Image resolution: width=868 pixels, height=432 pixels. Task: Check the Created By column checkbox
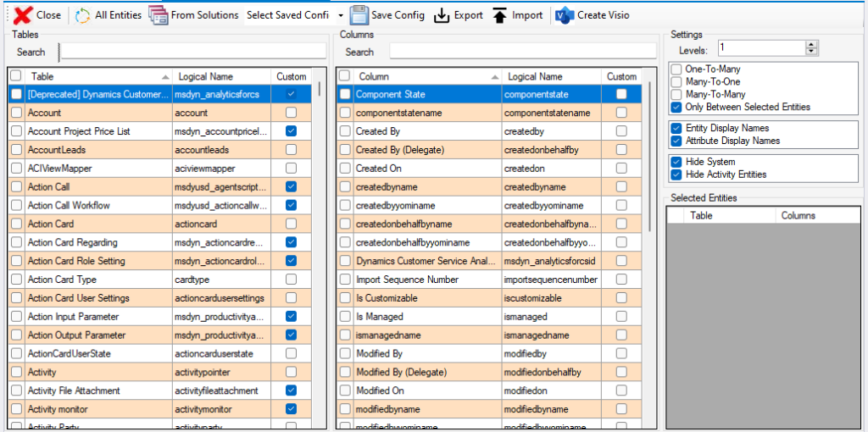pyautogui.click(x=345, y=131)
